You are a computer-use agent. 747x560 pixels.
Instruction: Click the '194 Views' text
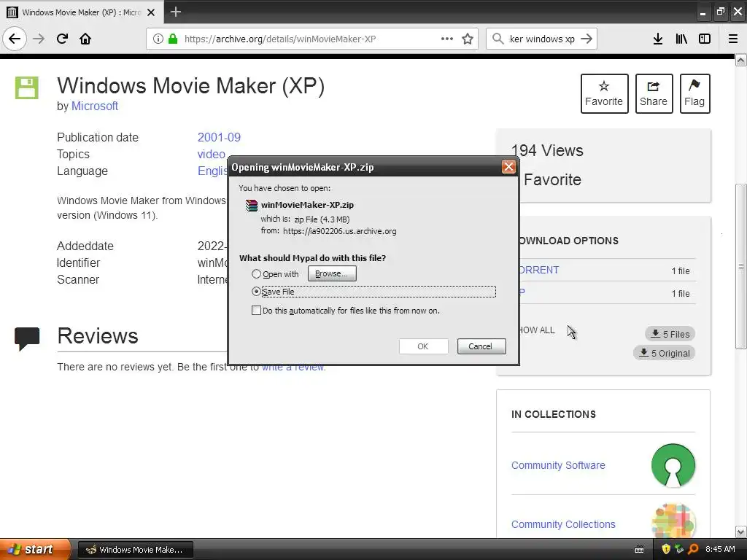pyautogui.click(x=547, y=150)
